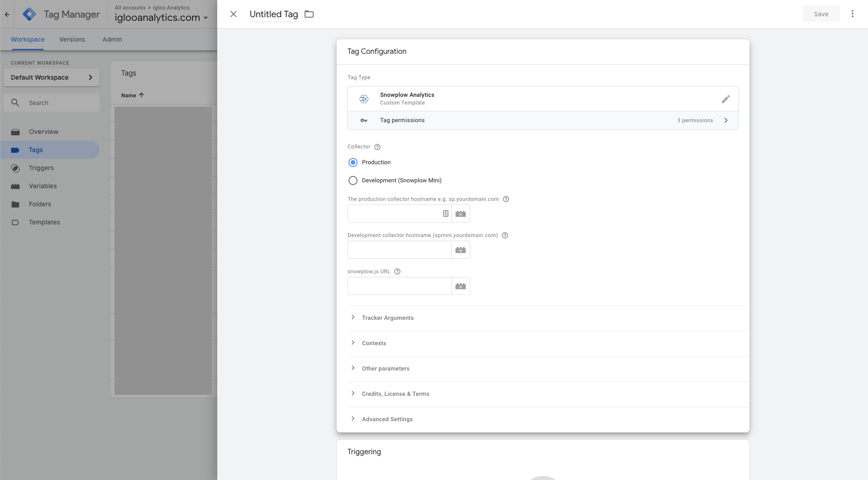
Task: Click the Triggering card heading
Action: coord(364,451)
